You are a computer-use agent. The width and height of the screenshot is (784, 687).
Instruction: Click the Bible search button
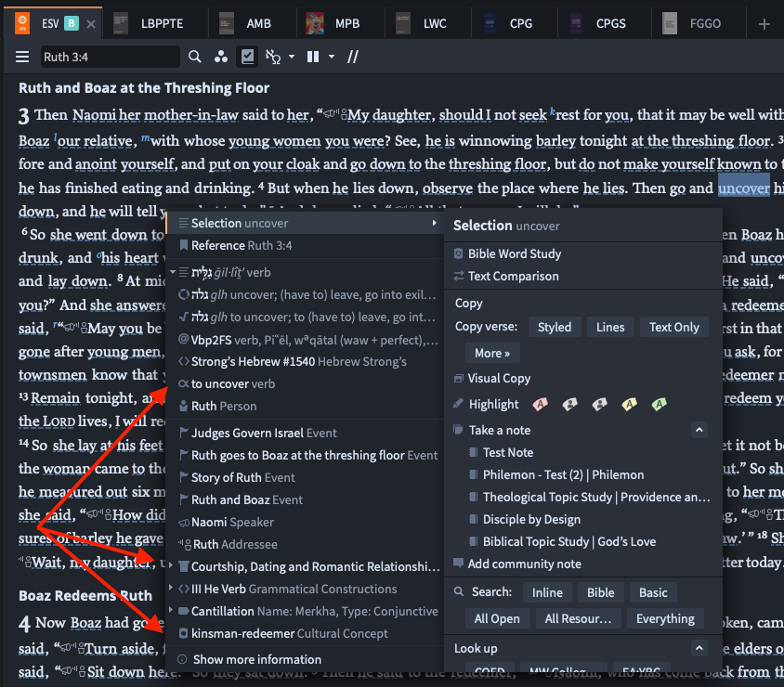pos(600,592)
